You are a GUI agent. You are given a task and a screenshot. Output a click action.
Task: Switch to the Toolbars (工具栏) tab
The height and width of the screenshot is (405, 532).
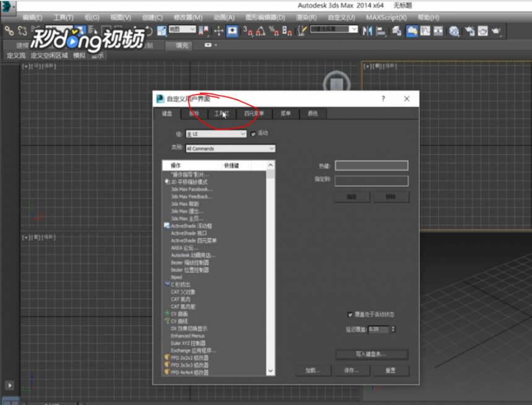(x=221, y=114)
